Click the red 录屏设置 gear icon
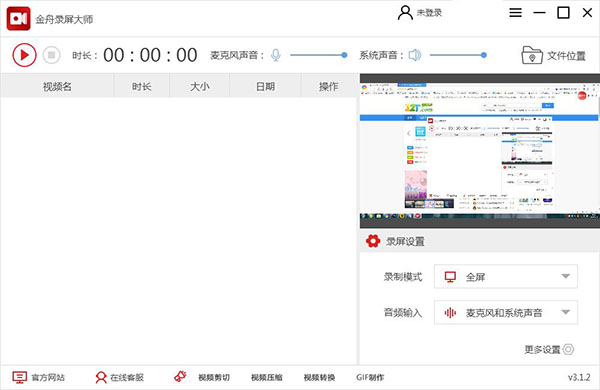Screen dimensions: 600x390 [373, 241]
